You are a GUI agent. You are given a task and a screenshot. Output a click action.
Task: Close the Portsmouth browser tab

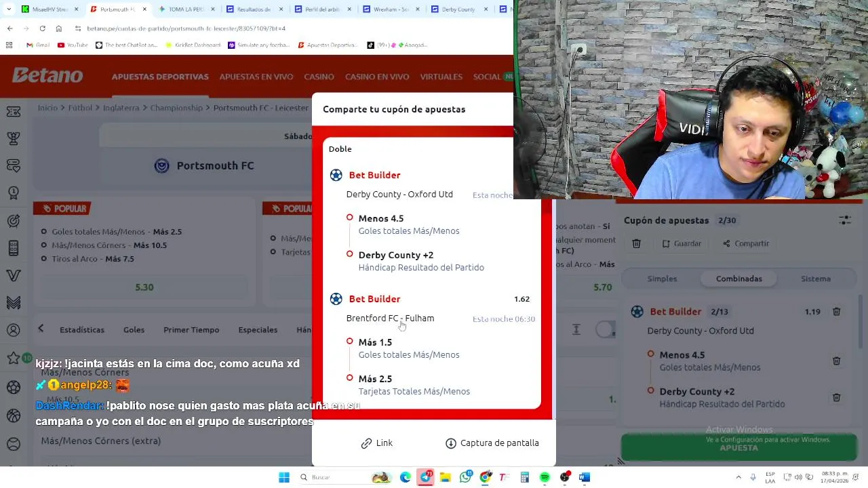(x=144, y=9)
